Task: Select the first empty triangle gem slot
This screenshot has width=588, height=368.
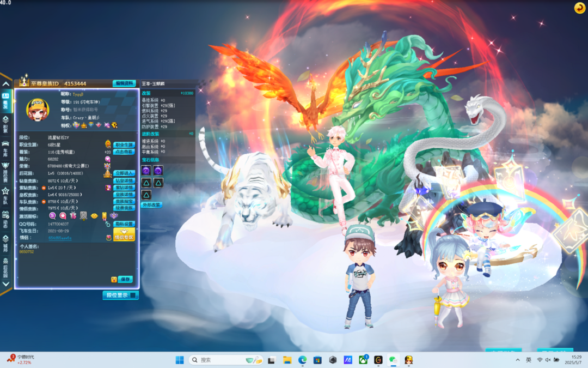Action: tap(146, 183)
